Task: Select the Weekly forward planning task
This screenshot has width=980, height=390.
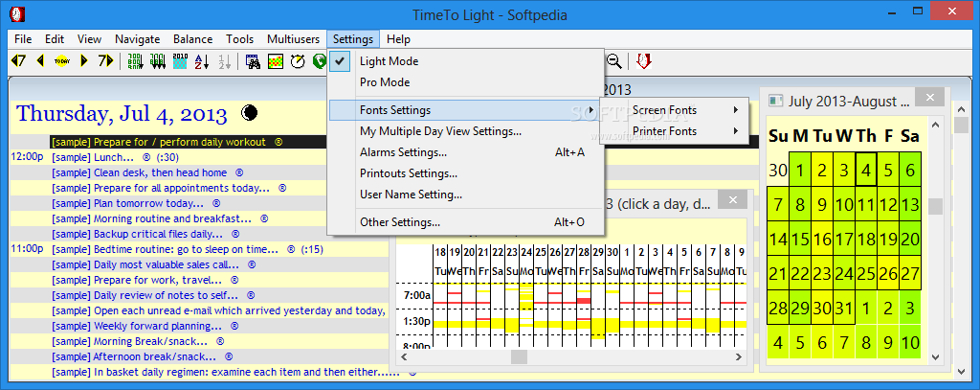Action: point(136,326)
